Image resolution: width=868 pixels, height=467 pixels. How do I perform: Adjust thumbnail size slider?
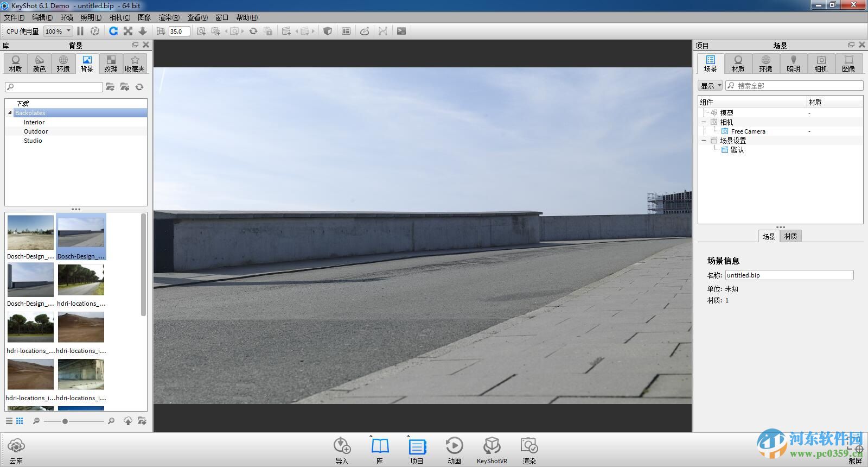(65, 421)
